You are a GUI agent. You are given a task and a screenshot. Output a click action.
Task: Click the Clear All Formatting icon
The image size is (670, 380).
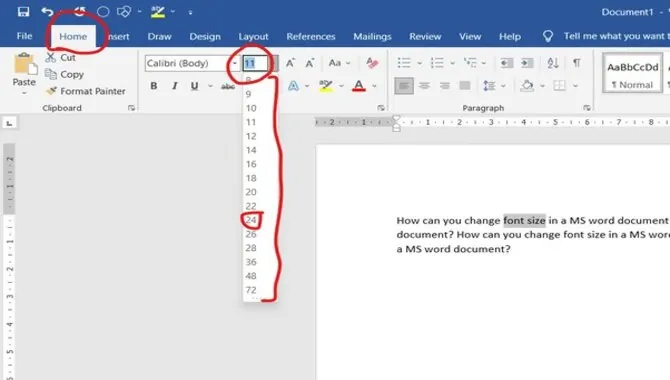(372, 63)
